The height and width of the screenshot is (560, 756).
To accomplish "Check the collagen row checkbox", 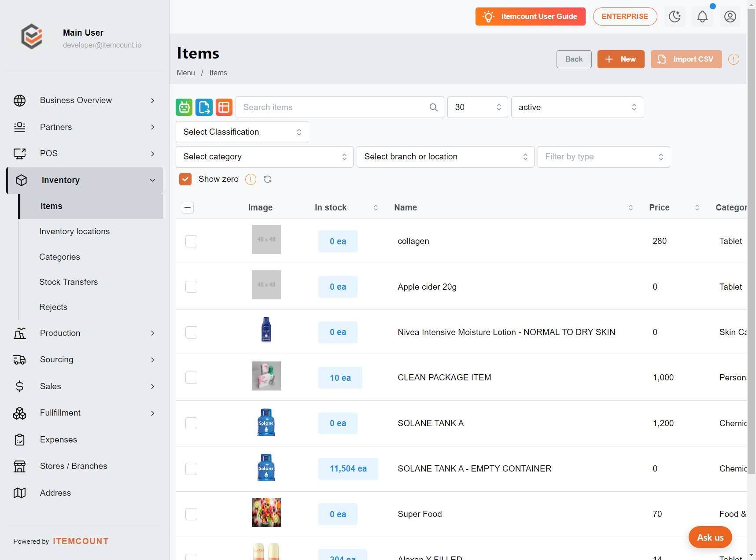I will 191,241.
